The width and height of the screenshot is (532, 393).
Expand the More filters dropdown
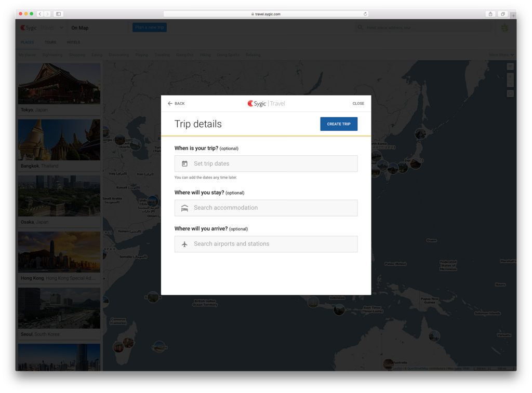[501, 55]
